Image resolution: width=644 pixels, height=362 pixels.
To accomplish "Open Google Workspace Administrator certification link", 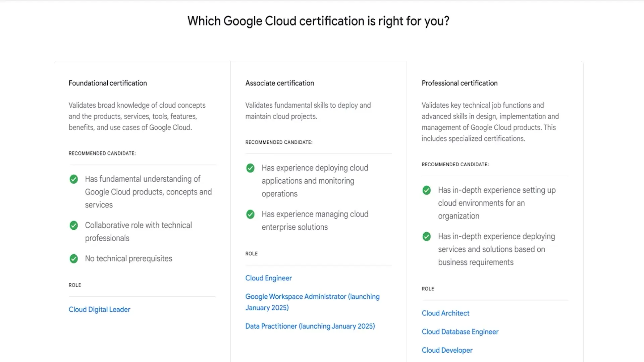I will pos(312,302).
